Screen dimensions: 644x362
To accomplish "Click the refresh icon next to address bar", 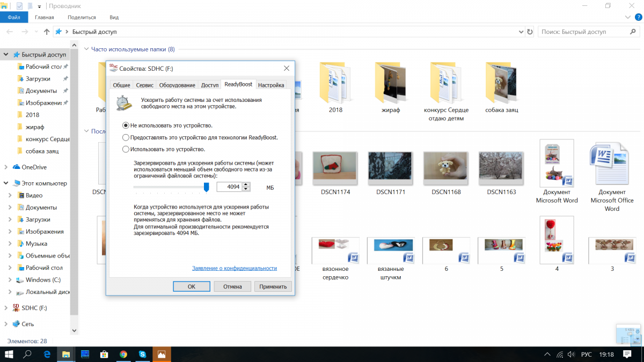I will (530, 32).
